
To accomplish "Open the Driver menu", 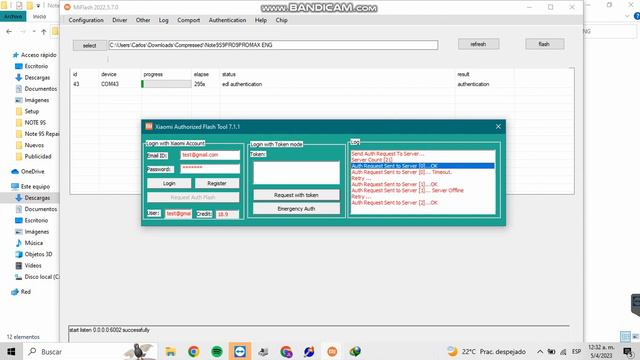I will pos(120,20).
